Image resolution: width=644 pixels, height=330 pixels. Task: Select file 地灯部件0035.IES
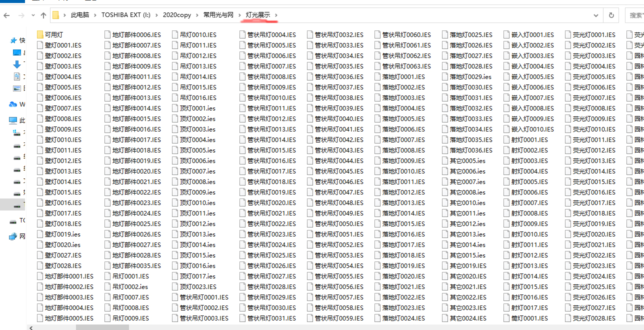point(133,265)
